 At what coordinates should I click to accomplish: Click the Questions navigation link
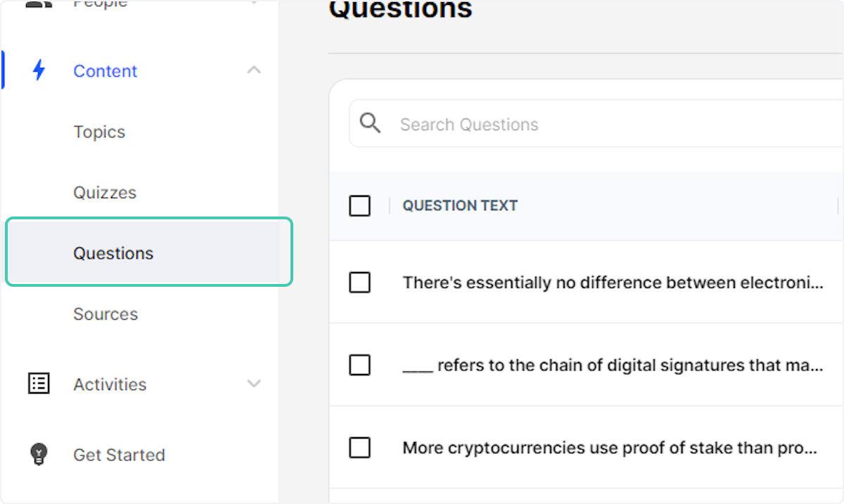pos(113,252)
